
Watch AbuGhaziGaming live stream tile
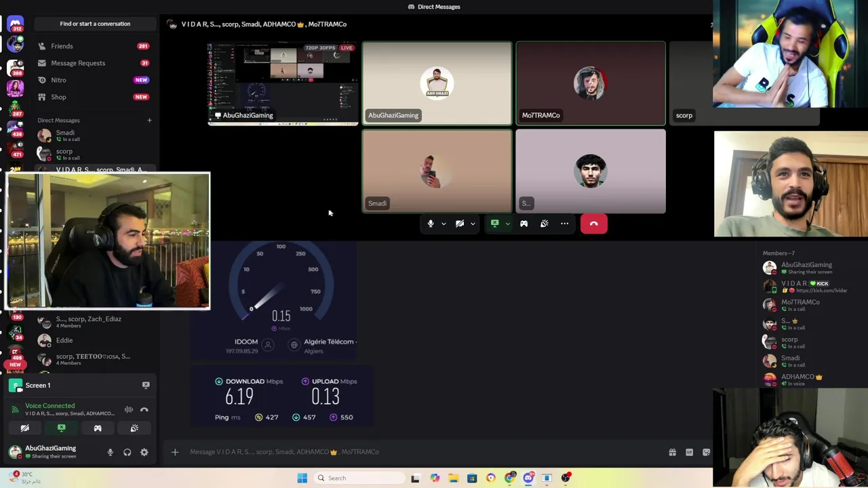283,83
